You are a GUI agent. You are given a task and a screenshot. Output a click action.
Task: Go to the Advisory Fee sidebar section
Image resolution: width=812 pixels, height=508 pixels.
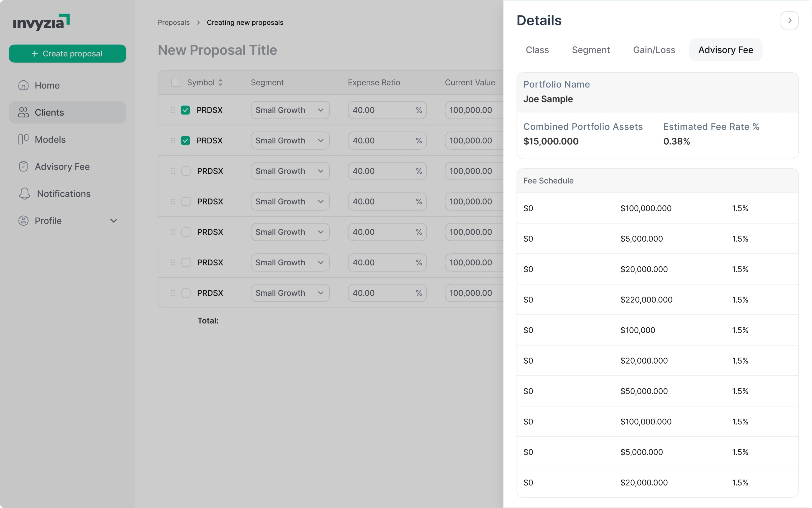point(62,166)
